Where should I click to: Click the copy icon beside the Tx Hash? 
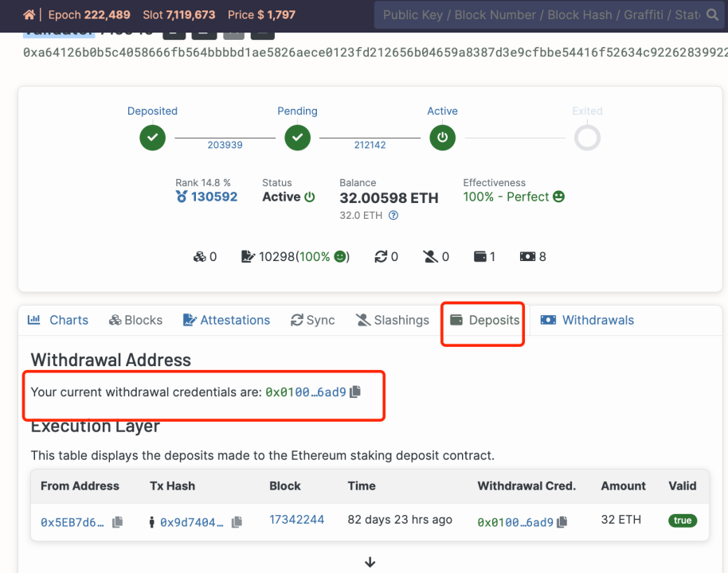(x=237, y=522)
